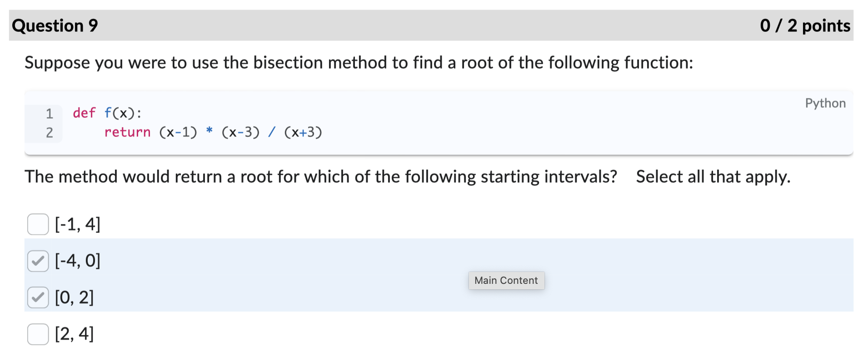This screenshot has width=868, height=363.
Task: Select the "Python" language label
Action: [825, 103]
